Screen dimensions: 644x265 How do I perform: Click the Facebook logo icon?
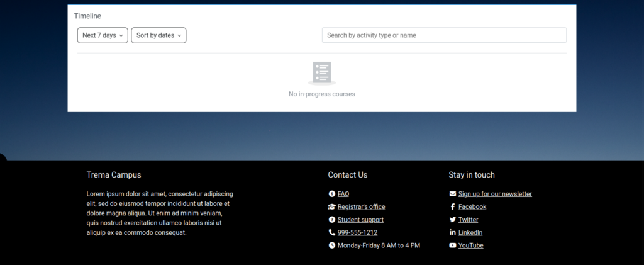(452, 207)
